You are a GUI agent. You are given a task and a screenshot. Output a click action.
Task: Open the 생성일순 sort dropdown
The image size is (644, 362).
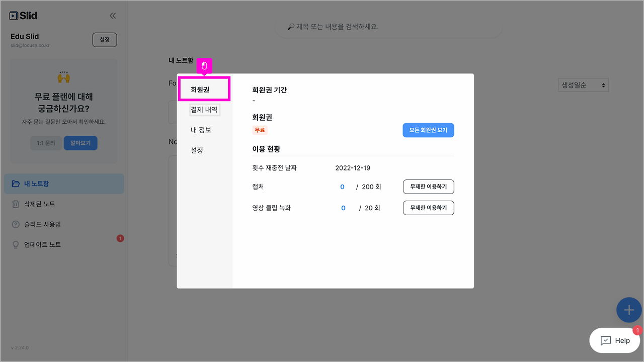coord(583,84)
